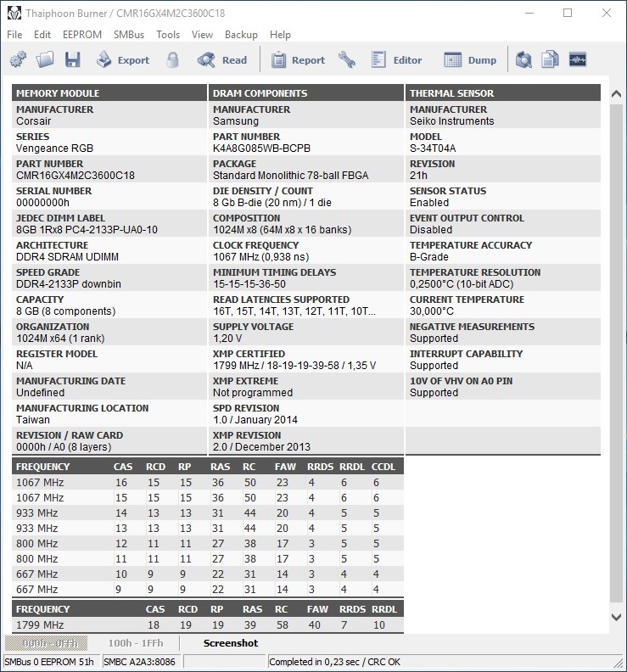The image size is (627, 672).
Task: Save dump with the floppy disk icon
Action: (72, 59)
